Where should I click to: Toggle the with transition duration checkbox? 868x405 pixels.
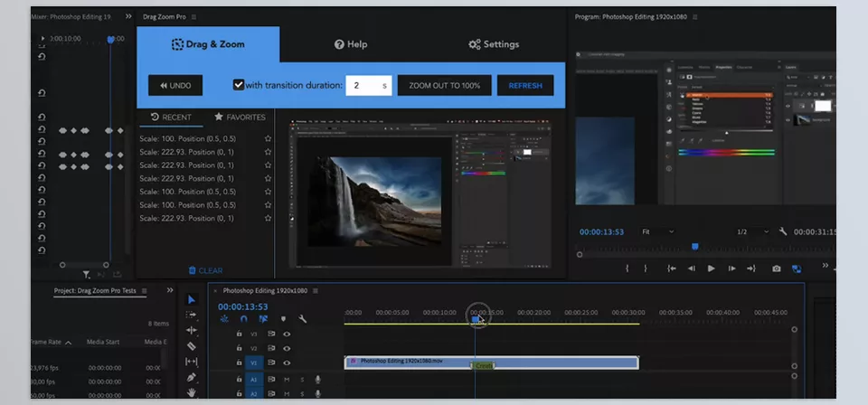click(239, 85)
